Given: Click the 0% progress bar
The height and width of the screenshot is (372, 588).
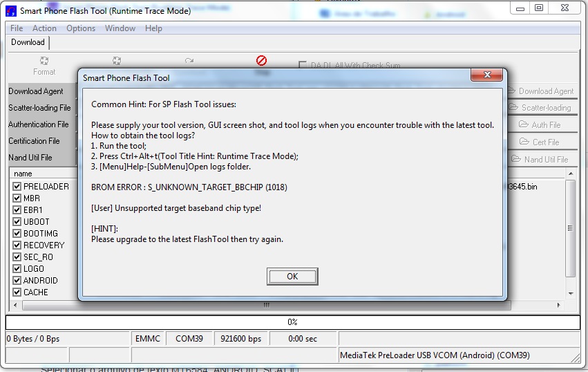Looking at the screenshot, I should click(292, 322).
